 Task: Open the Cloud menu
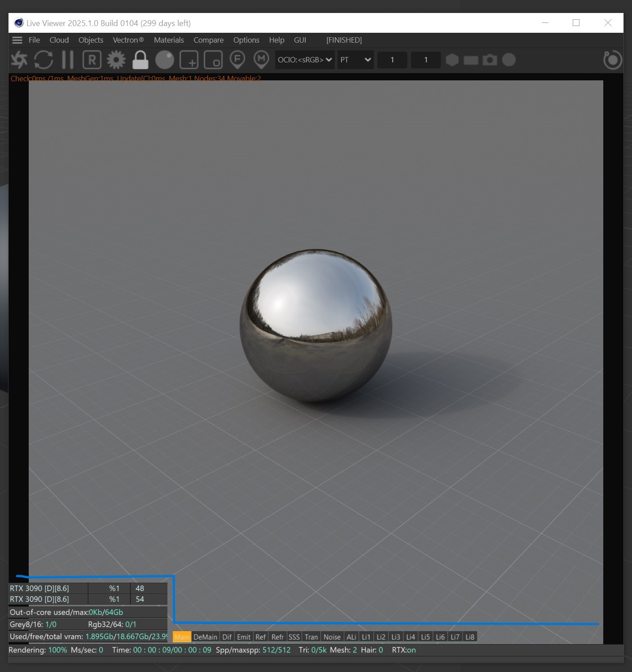(x=59, y=40)
